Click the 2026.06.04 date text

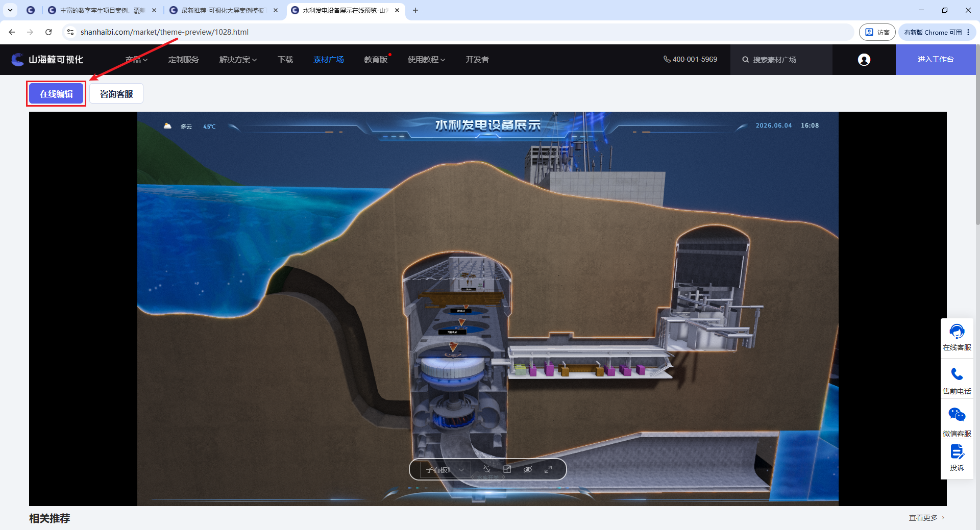click(x=774, y=125)
